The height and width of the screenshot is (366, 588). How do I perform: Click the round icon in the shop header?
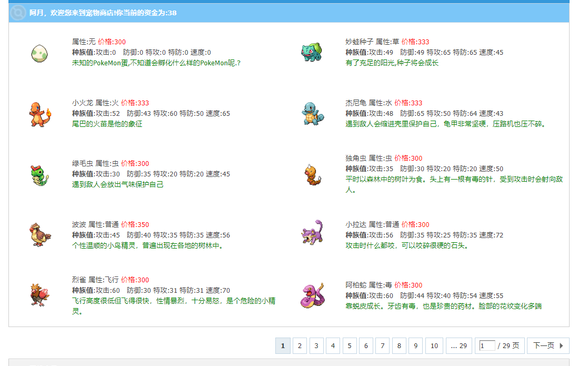18,13
